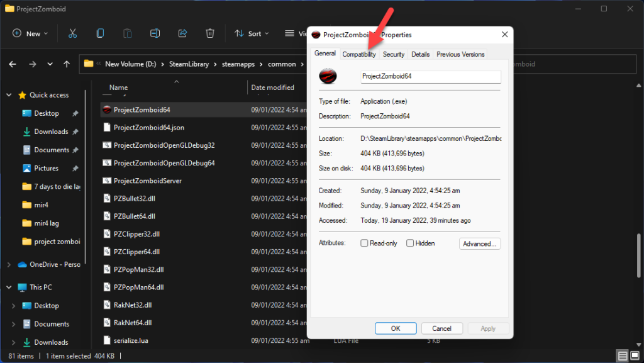Screen dimensions: 644x363
Task: Open recent locations dropdown chevron
Action: point(50,64)
